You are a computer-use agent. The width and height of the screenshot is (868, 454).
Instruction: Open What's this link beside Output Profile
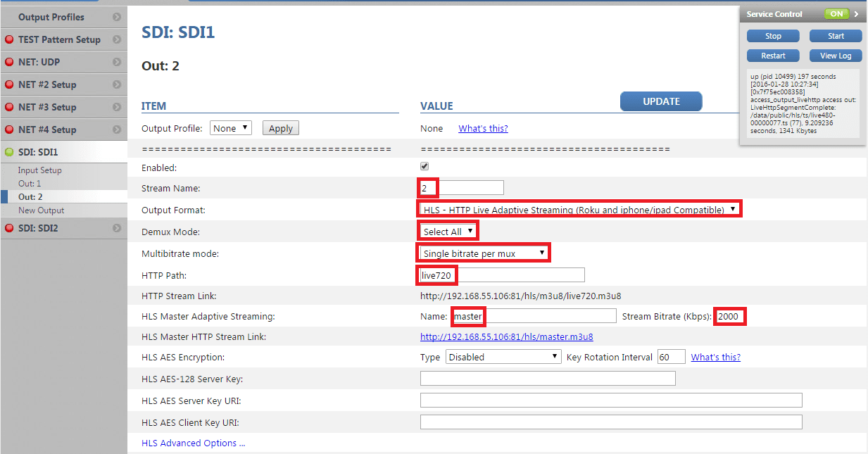coord(483,129)
